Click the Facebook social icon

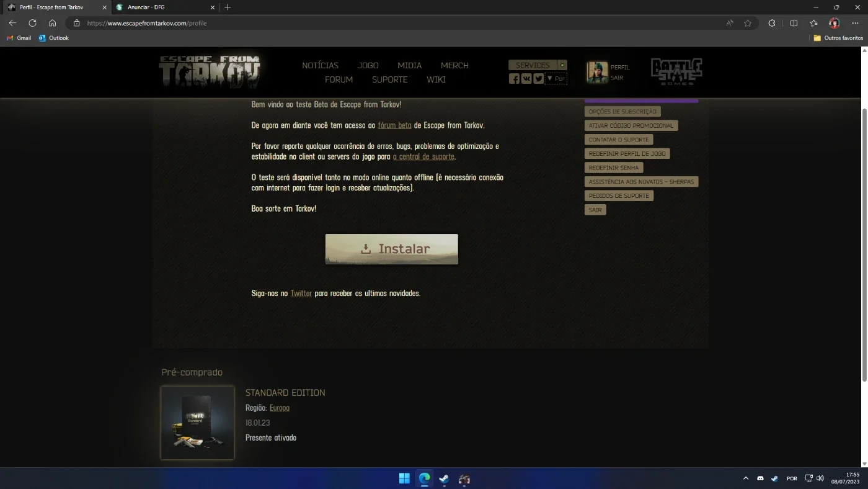pyautogui.click(x=514, y=79)
